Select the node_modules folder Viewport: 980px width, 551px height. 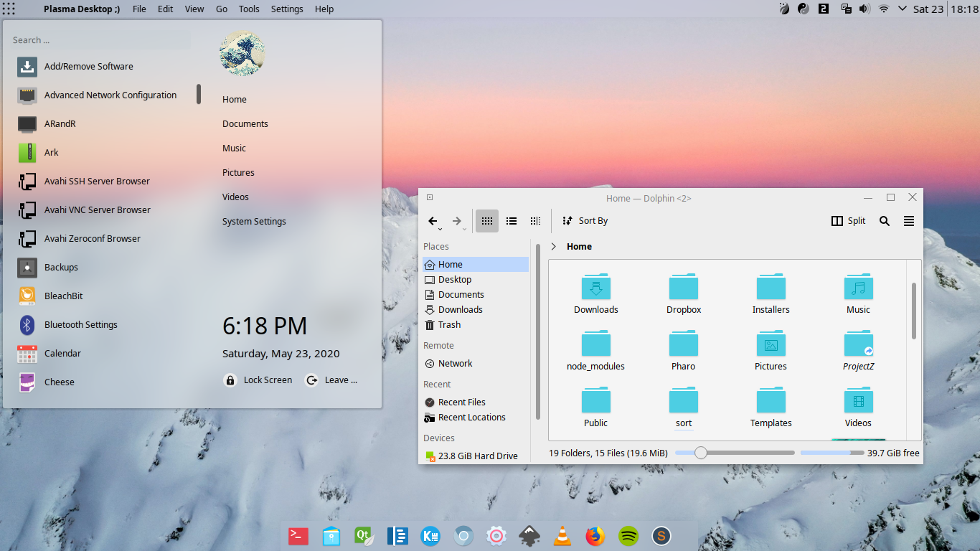(x=596, y=344)
